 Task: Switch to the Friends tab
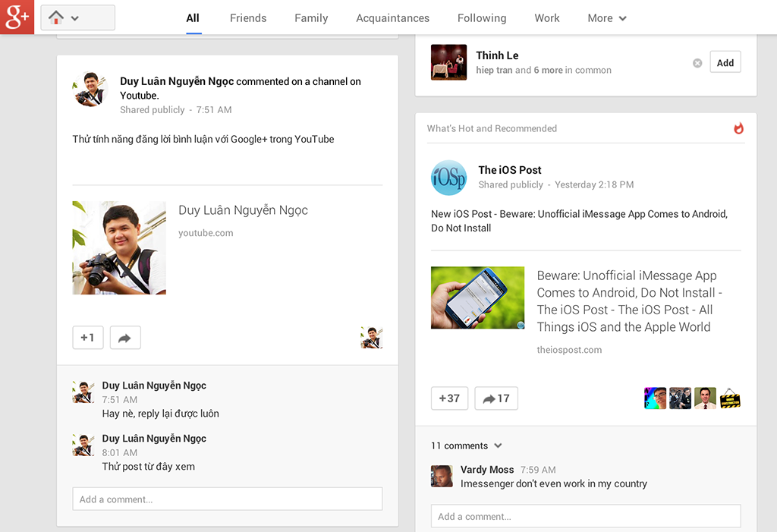coord(248,18)
